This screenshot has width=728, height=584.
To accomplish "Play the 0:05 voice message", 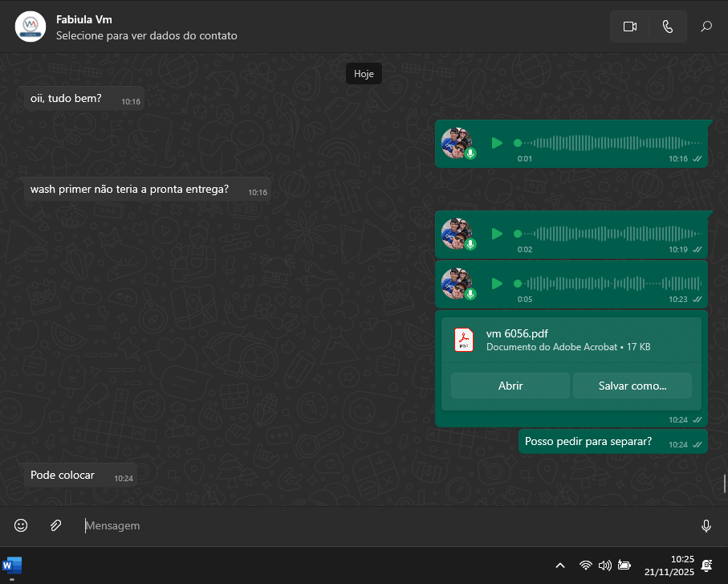I will (x=497, y=284).
